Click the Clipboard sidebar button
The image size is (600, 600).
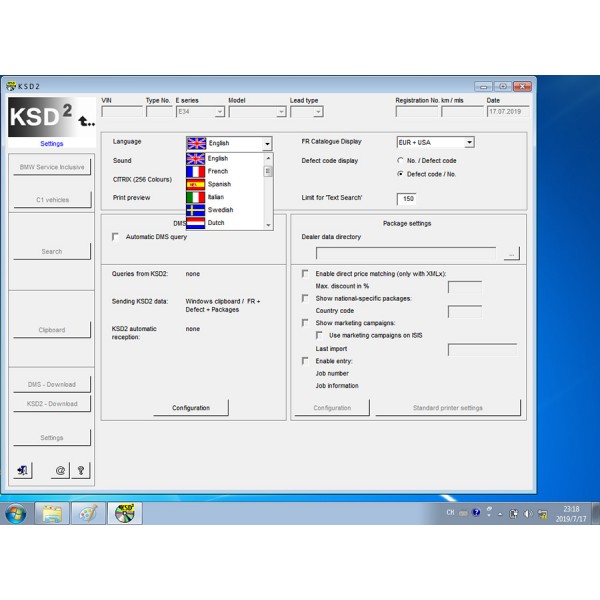coord(52,330)
